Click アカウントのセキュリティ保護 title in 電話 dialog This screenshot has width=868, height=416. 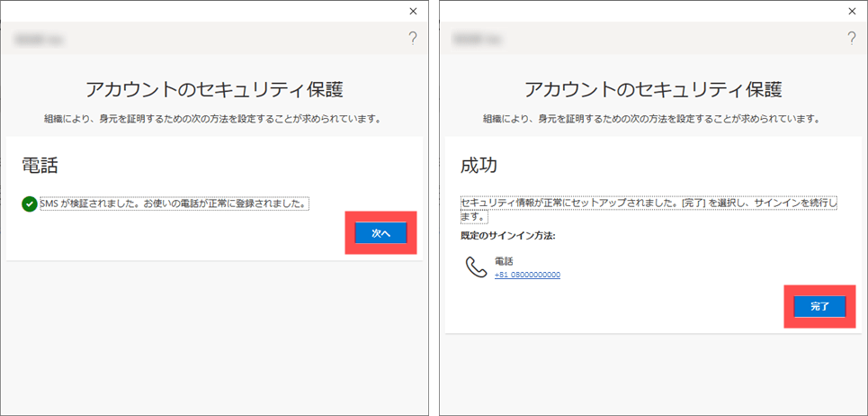coord(214,89)
